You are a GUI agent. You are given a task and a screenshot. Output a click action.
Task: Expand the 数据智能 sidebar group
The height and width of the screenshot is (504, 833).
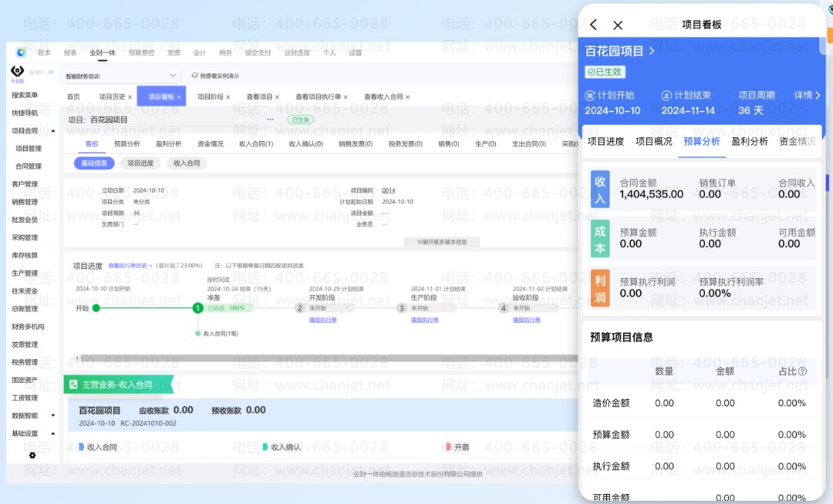52,415
